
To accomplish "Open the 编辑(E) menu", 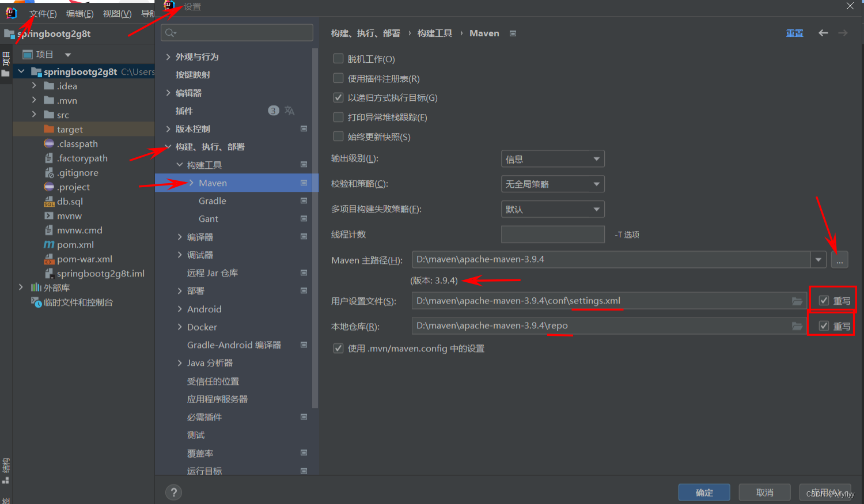I will coord(79,13).
